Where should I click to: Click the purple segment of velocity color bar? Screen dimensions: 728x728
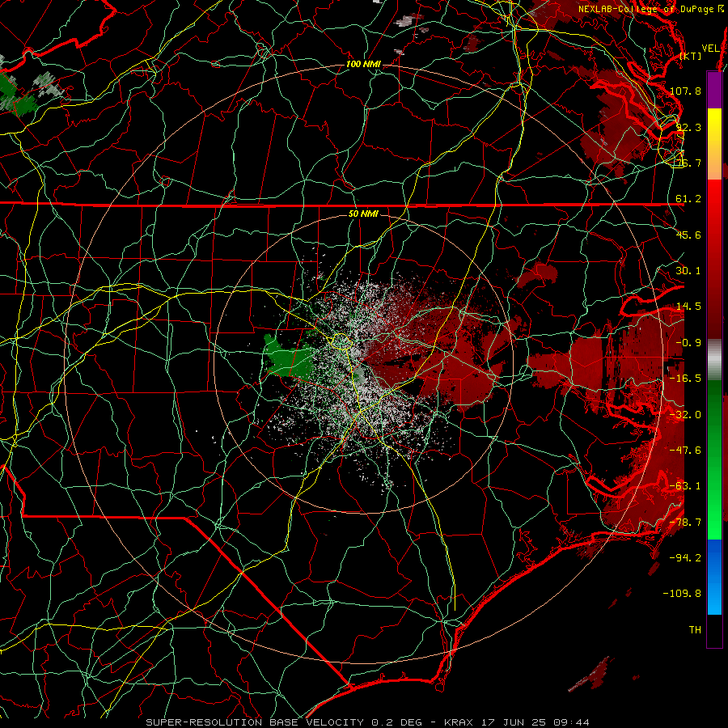pos(714,90)
